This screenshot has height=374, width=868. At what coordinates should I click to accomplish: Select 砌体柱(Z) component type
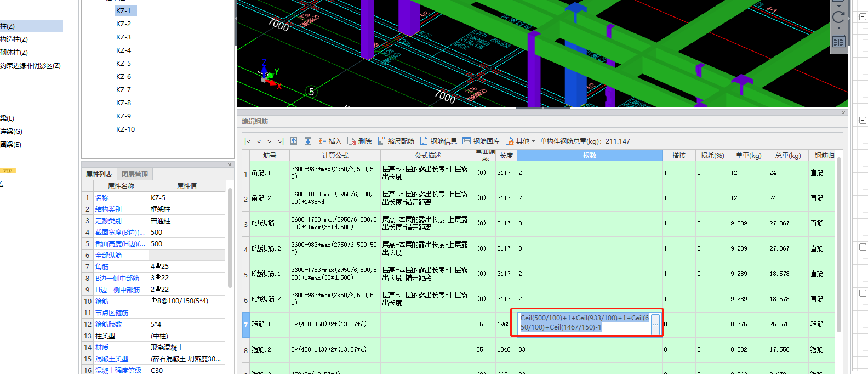pos(14,52)
